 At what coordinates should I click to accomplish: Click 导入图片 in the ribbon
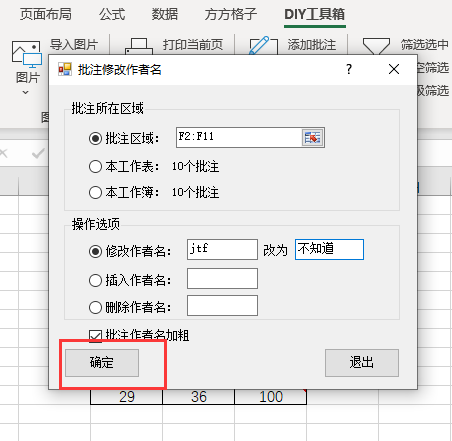pyautogui.click(x=74, y=44)
